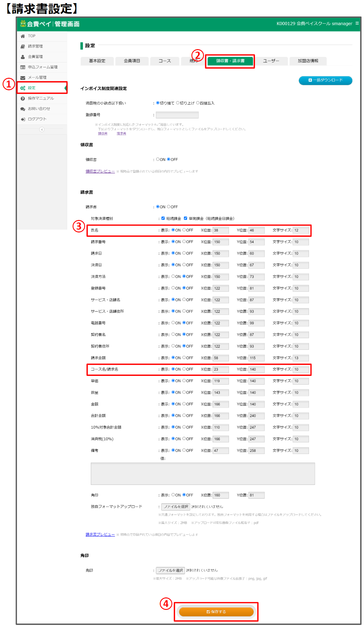The width and height of the screenshot is (364, 627).
Task: Click the 会費ペイ logo mascot
Action: pyautogui.click(x=23, y=23)
